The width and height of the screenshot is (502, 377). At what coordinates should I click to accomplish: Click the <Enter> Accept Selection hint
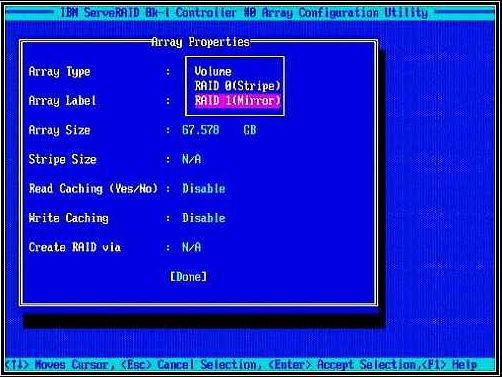(342, 364)
